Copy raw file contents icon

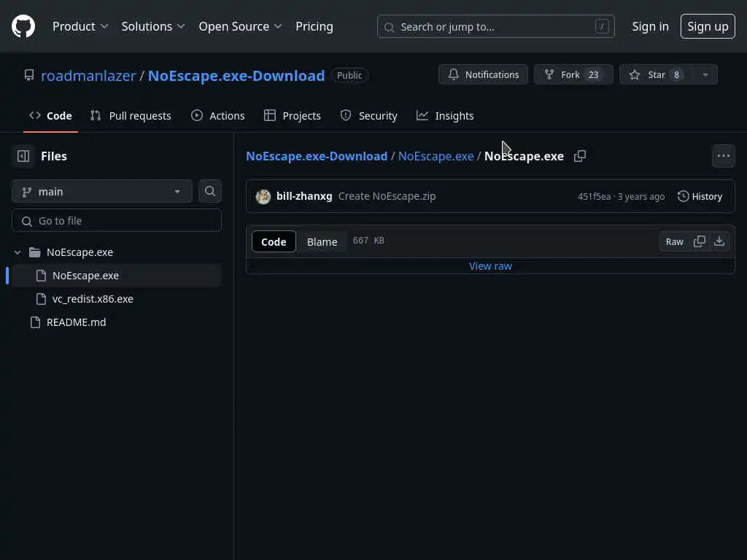(700, 241)
